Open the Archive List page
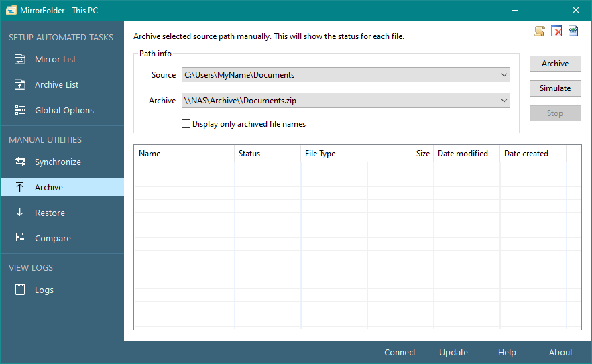This screenshot has height=364, width=592. [62, 84]
